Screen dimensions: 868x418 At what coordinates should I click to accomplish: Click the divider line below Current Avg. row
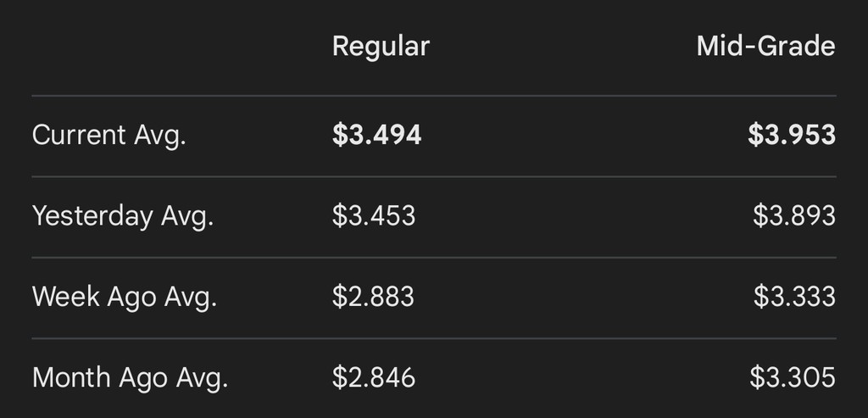pos(434,176)
